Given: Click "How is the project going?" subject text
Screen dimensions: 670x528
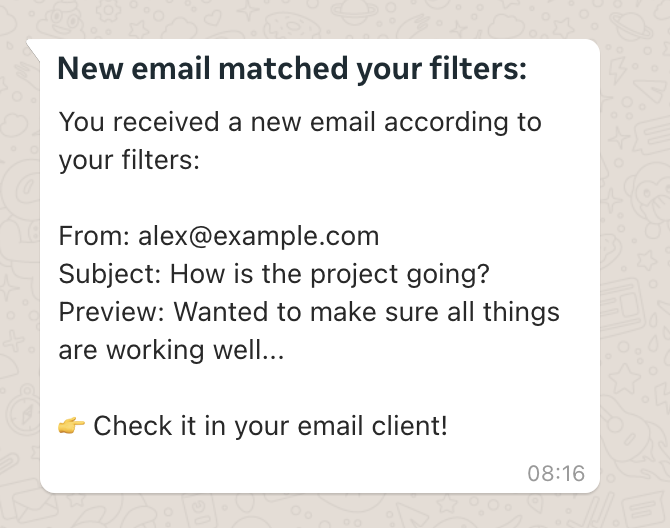Looking at the screenshot, I should (327, 274).
